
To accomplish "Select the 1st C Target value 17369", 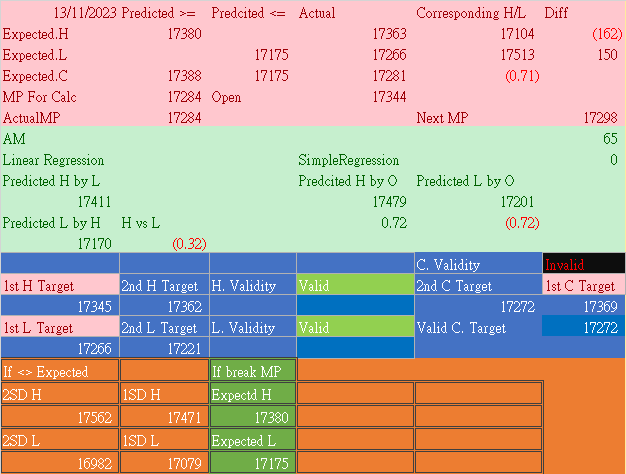I will [597, 306].
